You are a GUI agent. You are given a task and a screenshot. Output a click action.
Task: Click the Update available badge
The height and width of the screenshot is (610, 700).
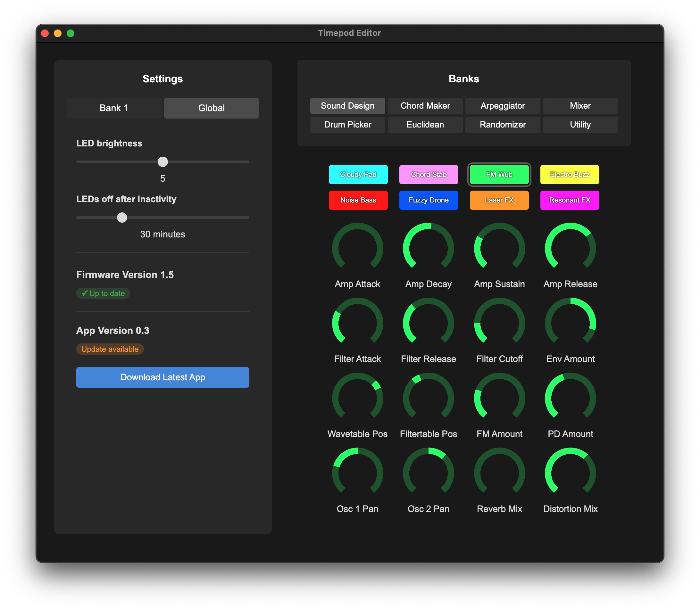tap(110, 349)
